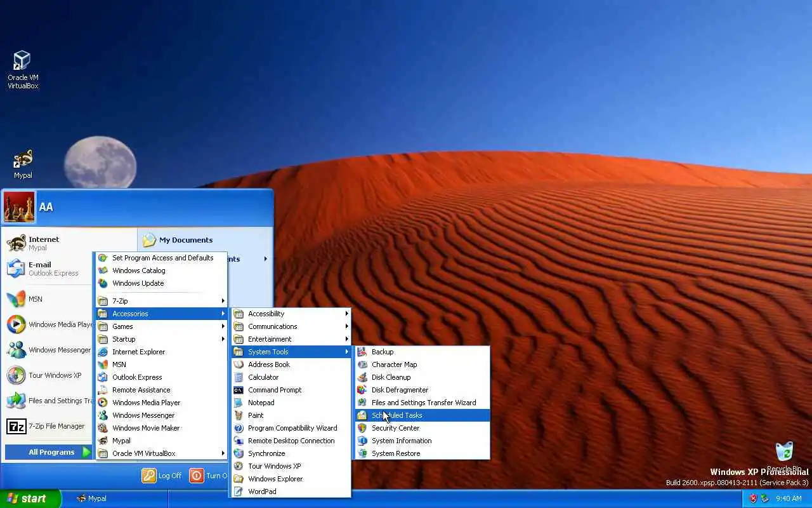The height and width of the screenshot is (508, 812).
Task: Click the Start button
Action: (x=30, y=498)
